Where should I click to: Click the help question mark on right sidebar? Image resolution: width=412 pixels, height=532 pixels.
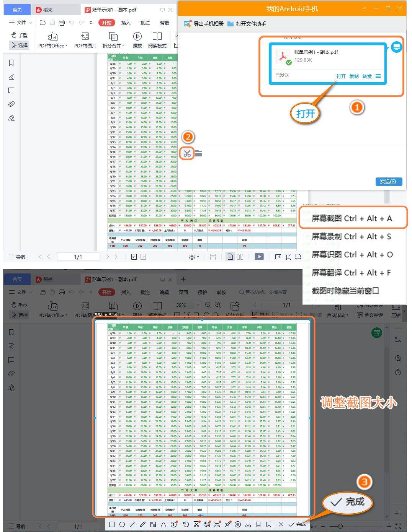coord(398,372)
